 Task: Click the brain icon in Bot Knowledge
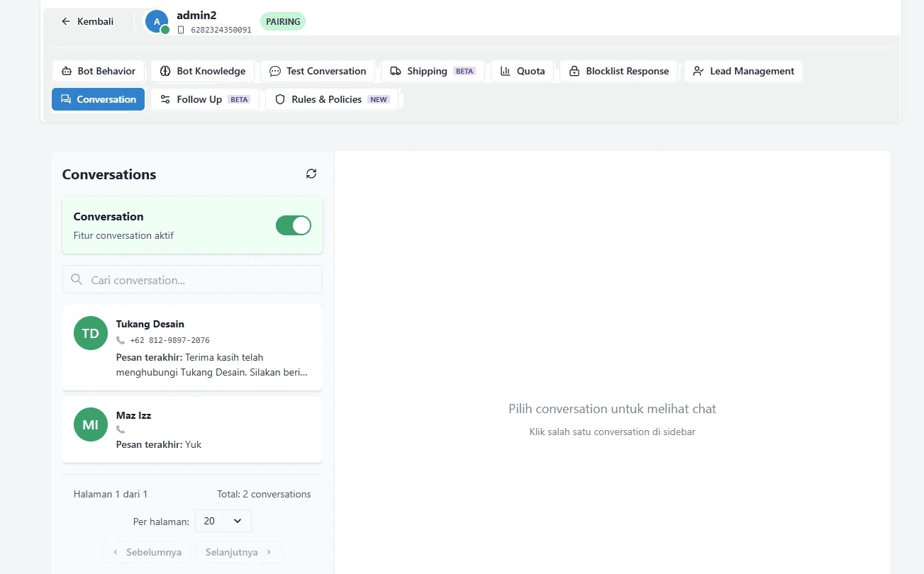tap(165, 71)
